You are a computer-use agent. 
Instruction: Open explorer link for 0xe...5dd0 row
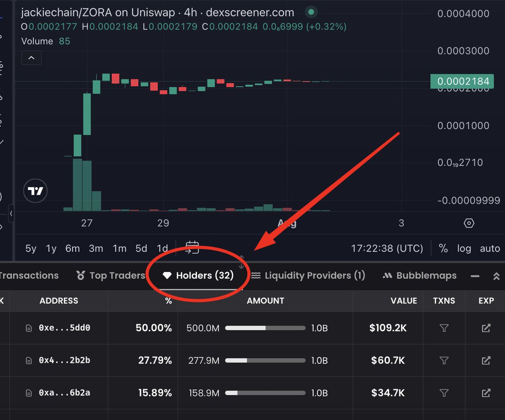click(x=486, y=328)
